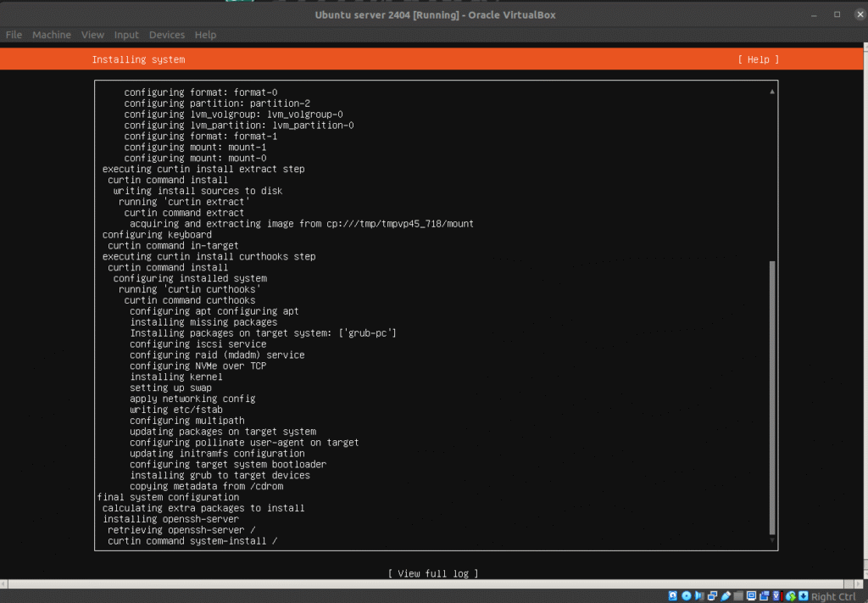This screenshot has height=603, width=868.
Task: Open the optical disk indicator in status bar
Action: coord(687,596)
